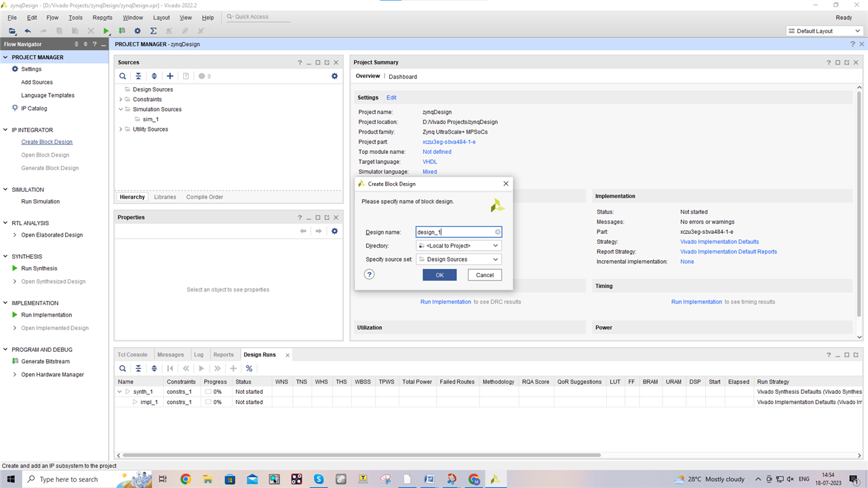Click Windows taskbar search box

pos(87,479)
